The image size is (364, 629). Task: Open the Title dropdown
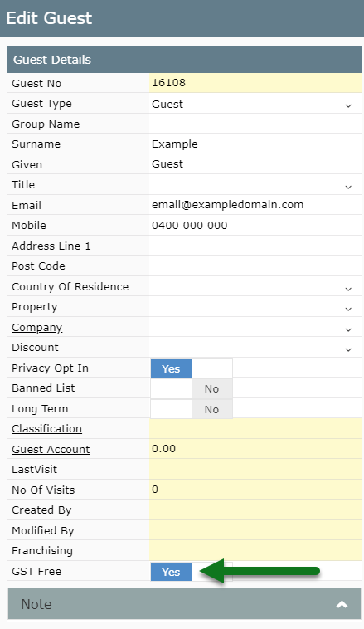(255, 185)
